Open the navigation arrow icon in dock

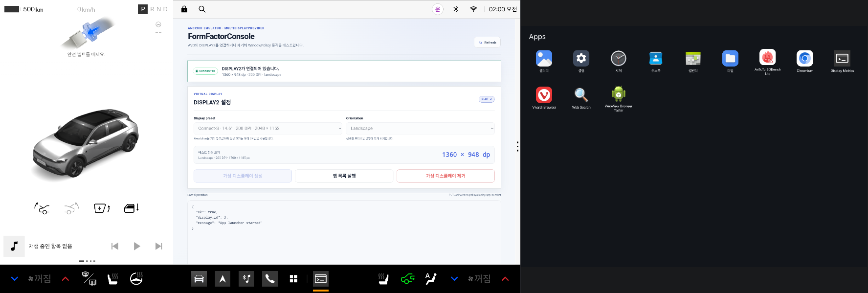223,279
